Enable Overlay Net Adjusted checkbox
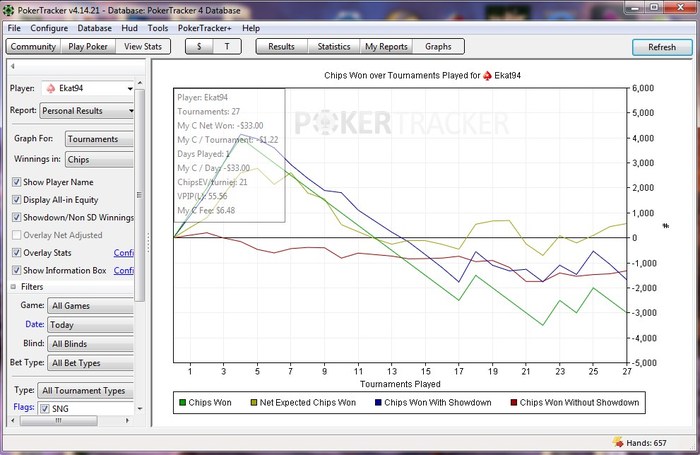Image resolution: width=700 pixels, height=455 pixels. [x=17, y=235]
